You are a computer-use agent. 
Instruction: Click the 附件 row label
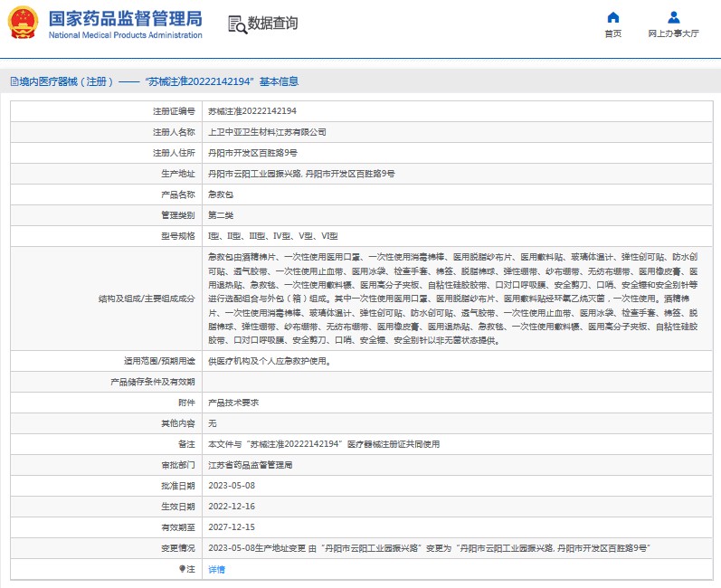point(186,403)
